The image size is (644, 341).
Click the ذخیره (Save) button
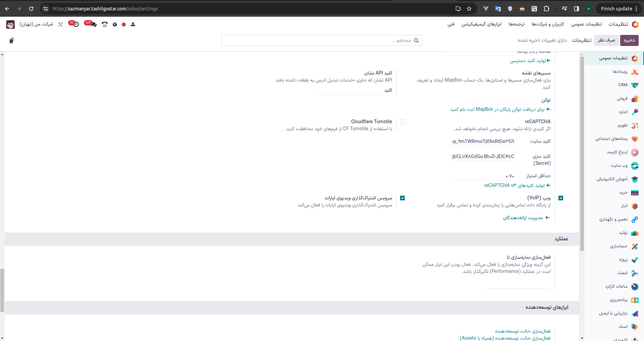pos(629,40)
